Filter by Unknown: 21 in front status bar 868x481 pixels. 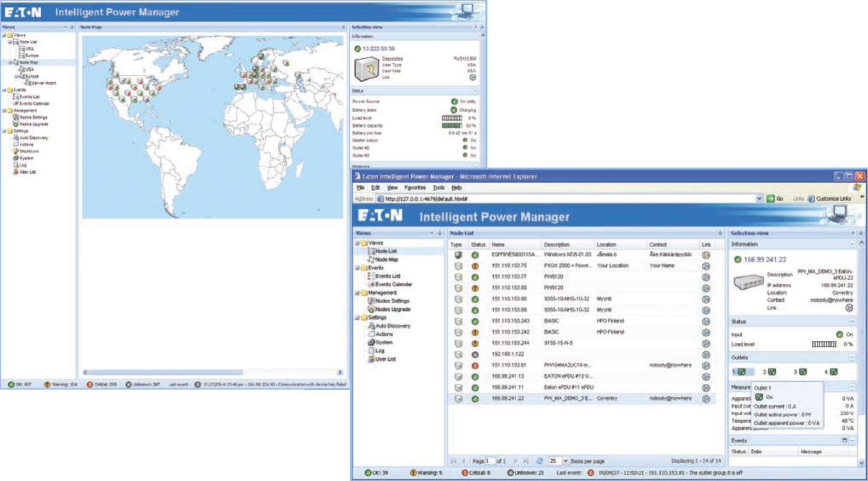526,473
